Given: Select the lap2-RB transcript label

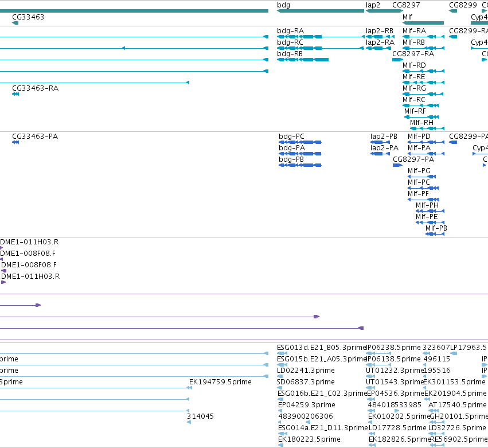Looking at the screenshot, I should [380, 31].
